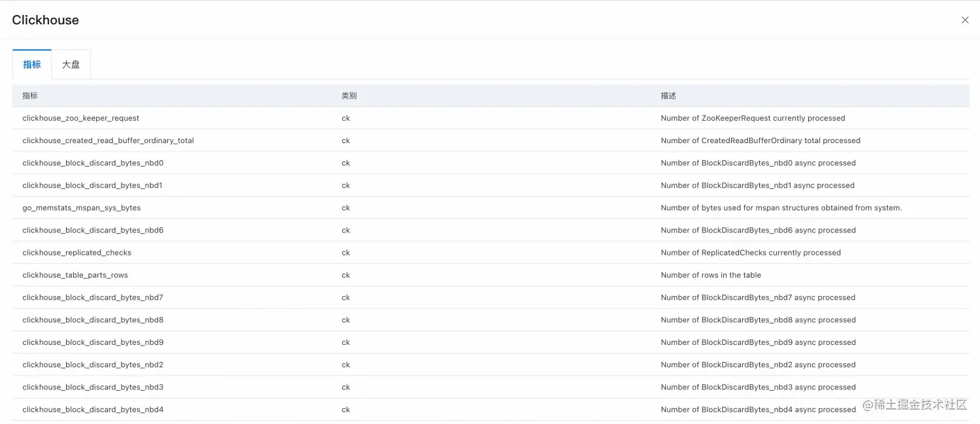
Task: Select metric clickhouse_block_discard_bytes_nbd4
Action: [93, 410]
